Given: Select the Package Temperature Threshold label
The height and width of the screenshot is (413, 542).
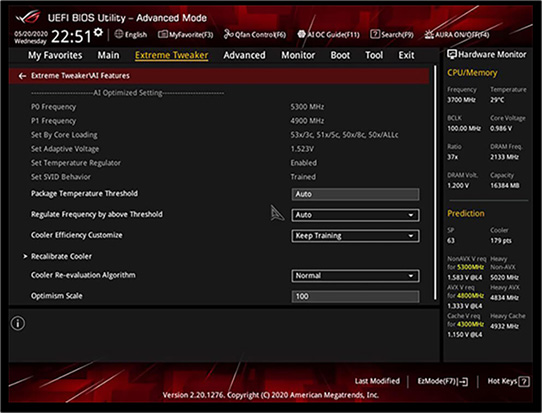Looking at the screenshot, I should 84,194.
